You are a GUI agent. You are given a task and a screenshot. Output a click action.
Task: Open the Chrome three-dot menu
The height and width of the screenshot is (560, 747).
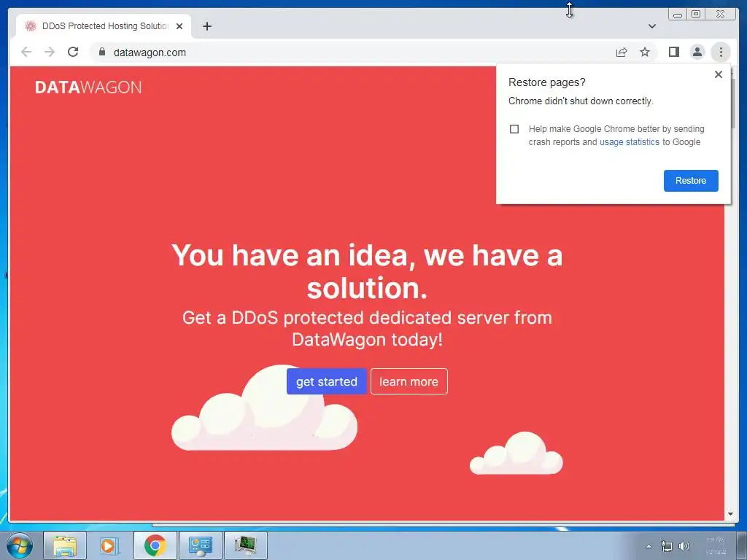(721, 52)
